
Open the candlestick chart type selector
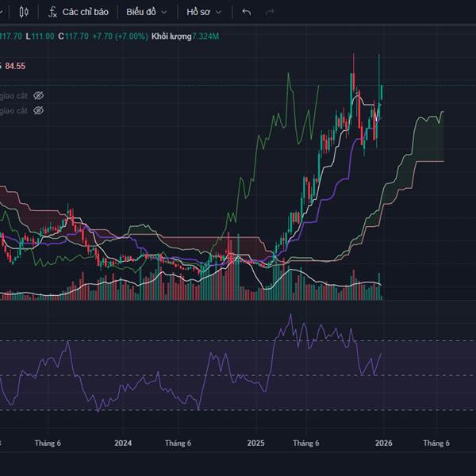(24, 12)
